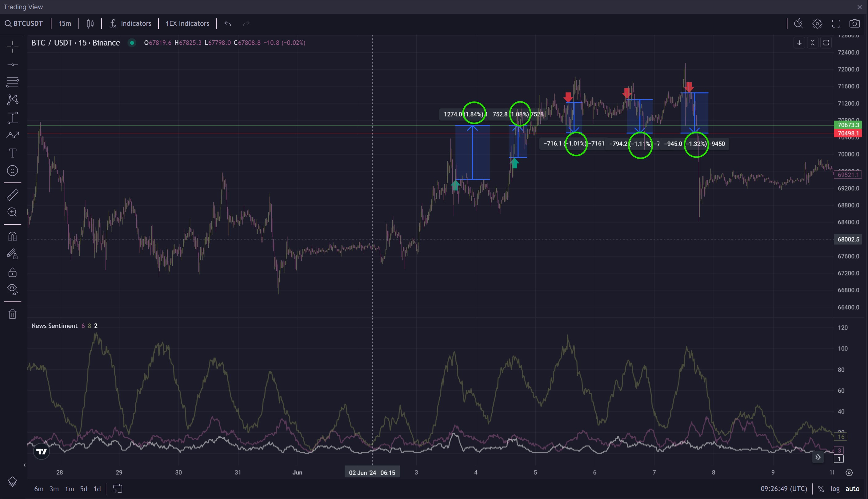Take a chart snapshot with camera icon
868x499 pixels.
pos(854,23)
